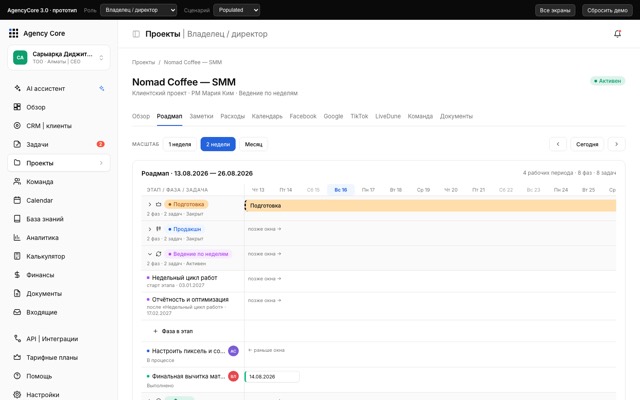Viewport: 640px width, 400px height.
Task: Click the Недельный цикл работ phase row
Action: tap(193, 281)
